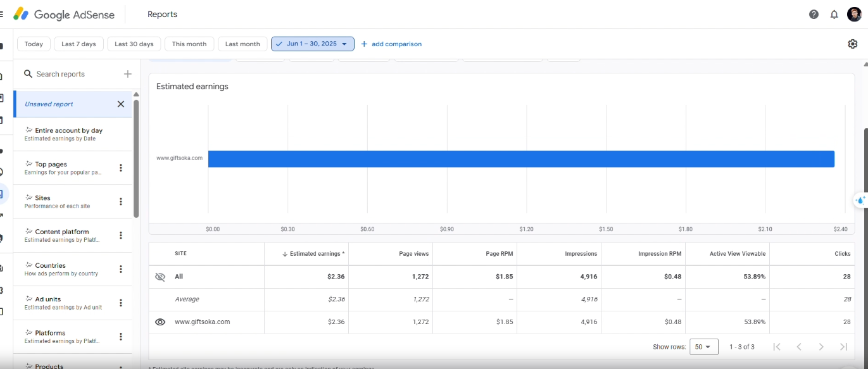
Task: Select the Last month filter
Action: click(x=242, y=44)
